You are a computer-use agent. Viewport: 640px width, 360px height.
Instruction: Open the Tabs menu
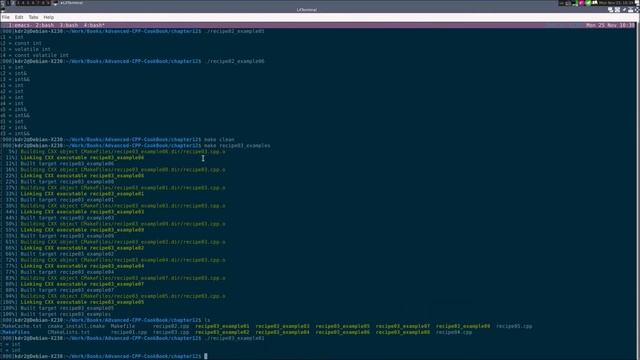[x=33, y=17]
